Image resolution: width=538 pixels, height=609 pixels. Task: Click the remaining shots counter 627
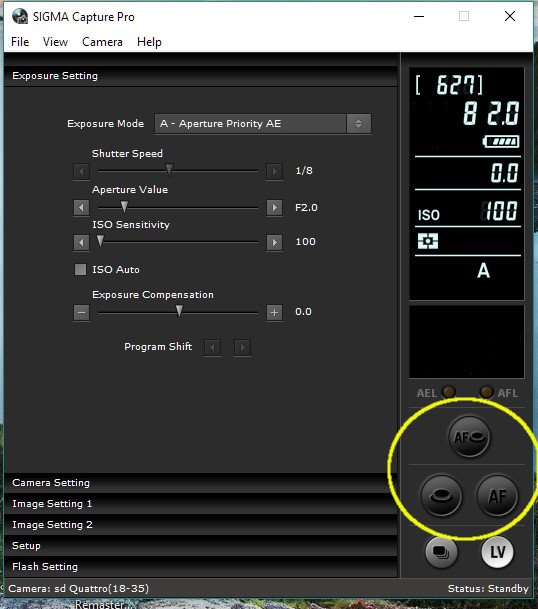(x=449, y=85)
